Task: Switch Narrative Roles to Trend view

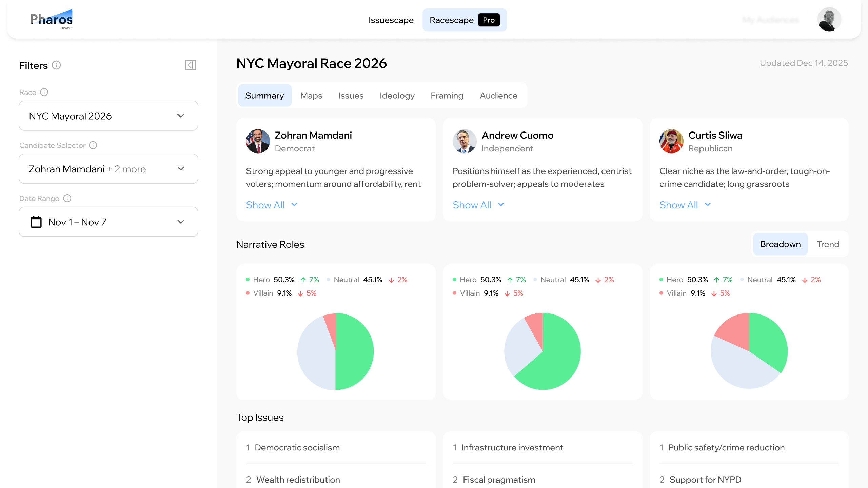Action: 828,244
